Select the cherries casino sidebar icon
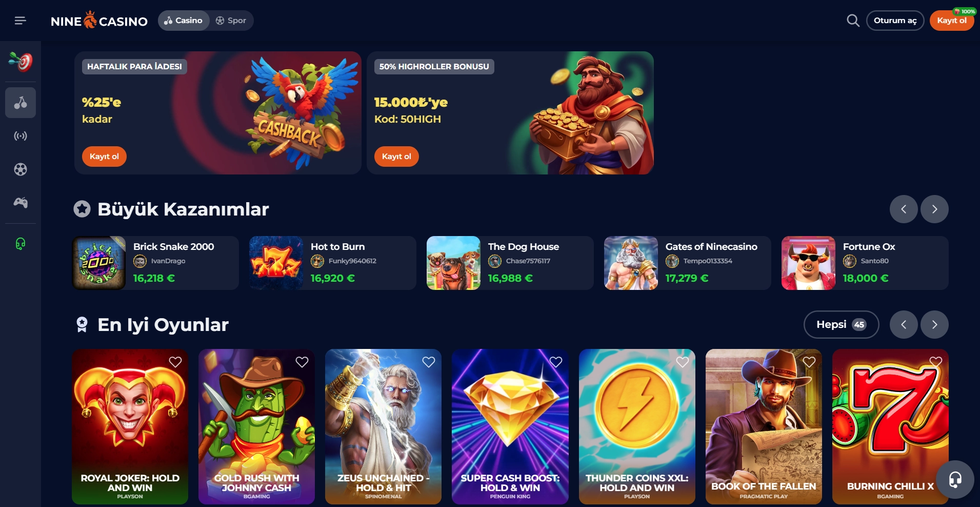The image size is (980, 507). tap(21, 103)
